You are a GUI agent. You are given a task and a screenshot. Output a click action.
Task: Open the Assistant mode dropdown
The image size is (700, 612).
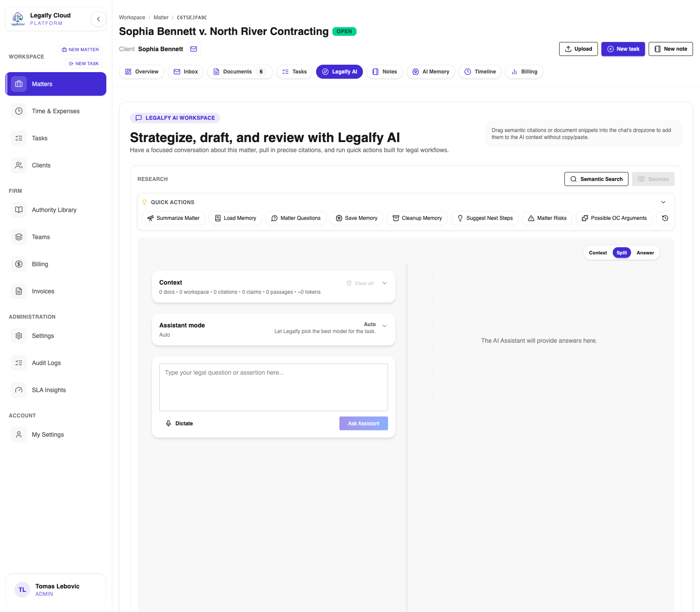pos(385,326)
